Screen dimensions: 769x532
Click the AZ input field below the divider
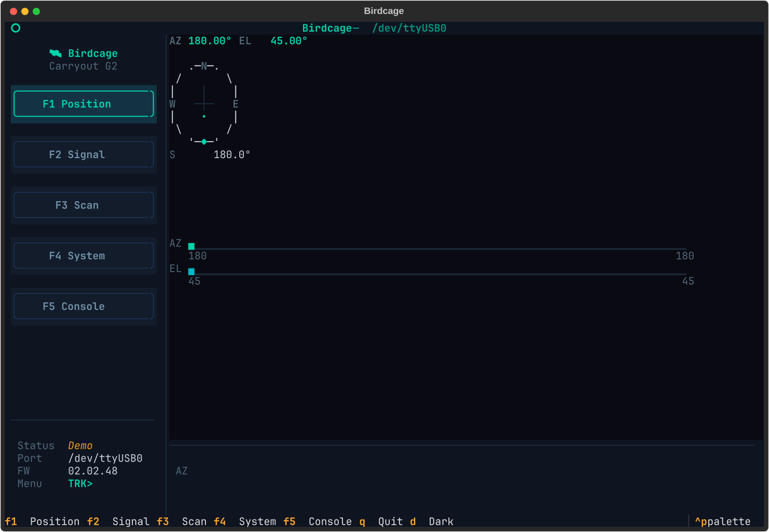pyautogui.click(x=182, y=471)
